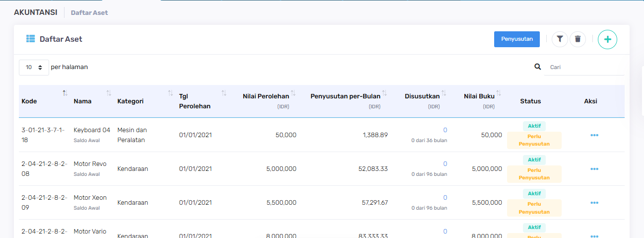Click the trash delete icon
Viewport: 644px width, 238px height.
coord(578,39)
